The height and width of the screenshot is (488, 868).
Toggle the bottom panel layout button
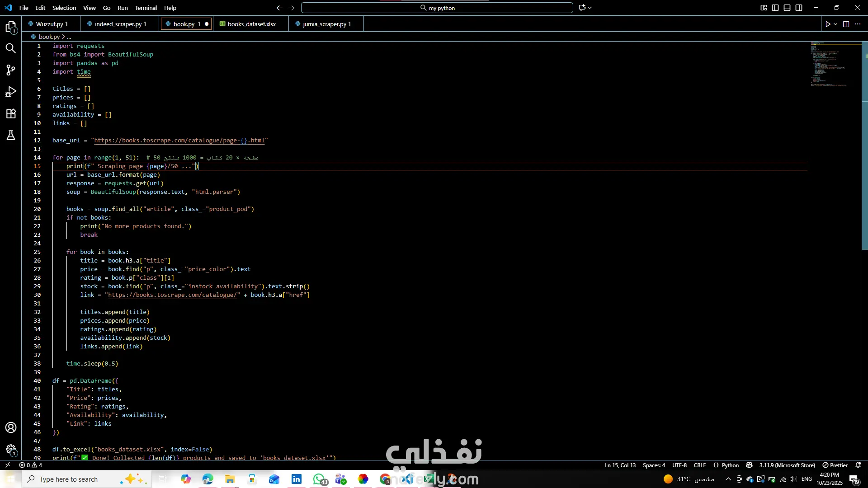[787, 8]
